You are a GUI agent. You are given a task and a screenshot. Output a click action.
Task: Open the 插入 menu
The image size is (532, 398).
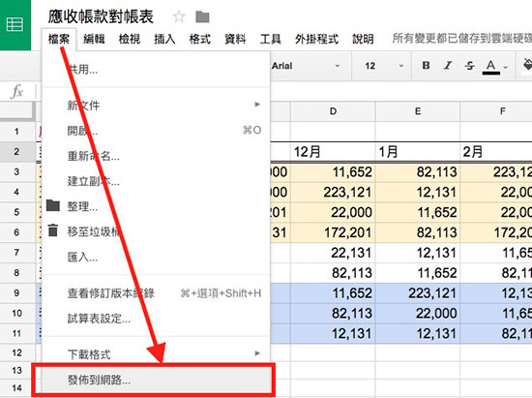(x=164, y=39)
